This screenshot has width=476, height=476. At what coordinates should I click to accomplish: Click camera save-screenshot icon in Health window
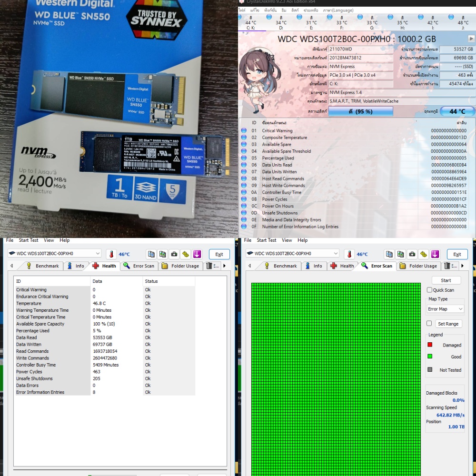(x=174, y=254)
